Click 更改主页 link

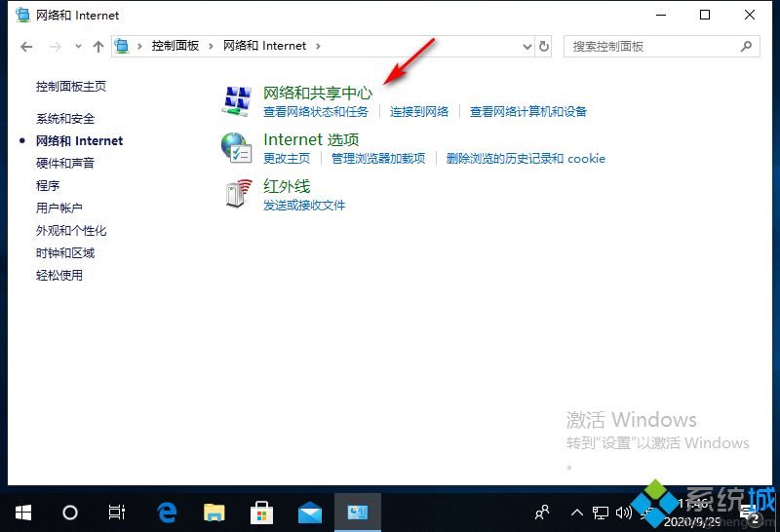click(x=287, y=159)
